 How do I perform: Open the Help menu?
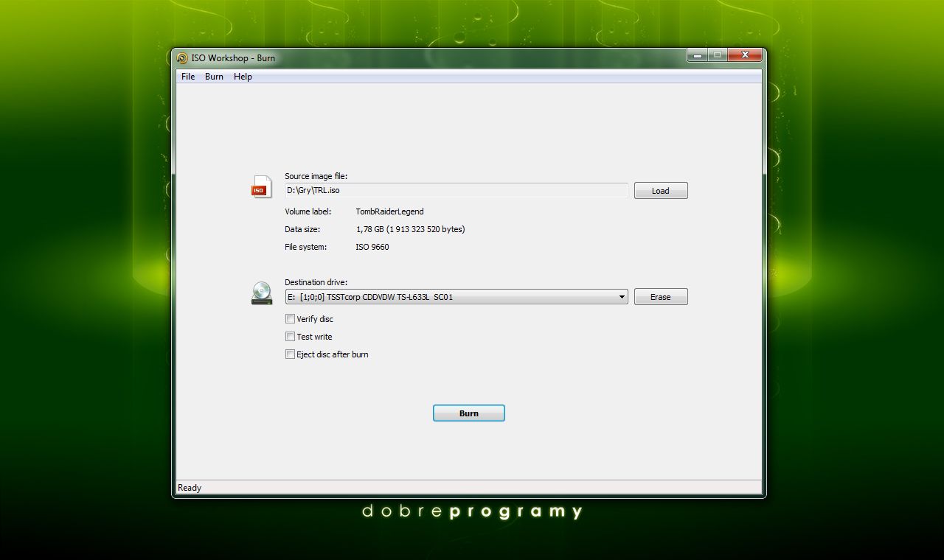pos(243,77)
